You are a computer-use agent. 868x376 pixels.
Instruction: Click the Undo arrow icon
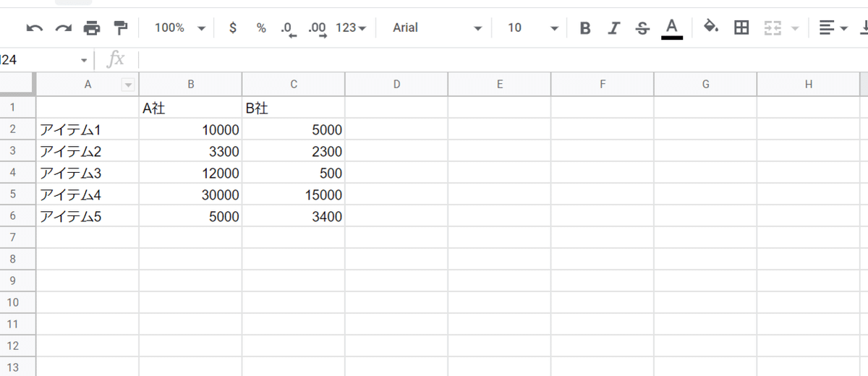click(x=35, y=28)
